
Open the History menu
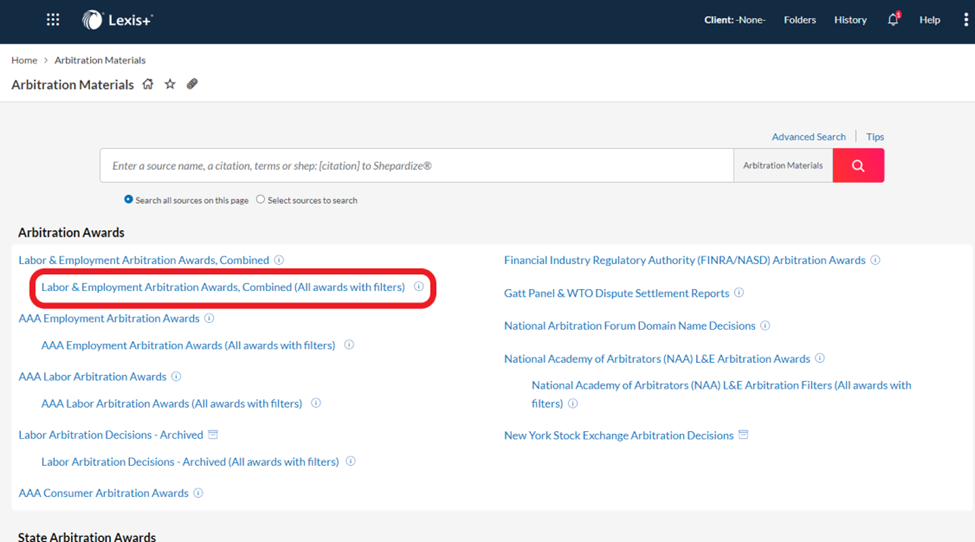pos(850,20)
